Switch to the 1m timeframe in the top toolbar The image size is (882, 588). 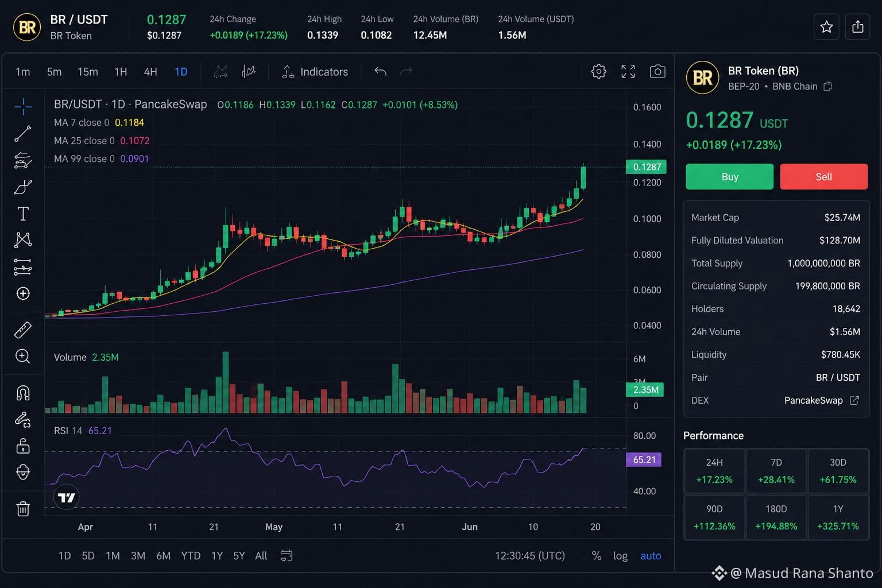pos(23,72)
